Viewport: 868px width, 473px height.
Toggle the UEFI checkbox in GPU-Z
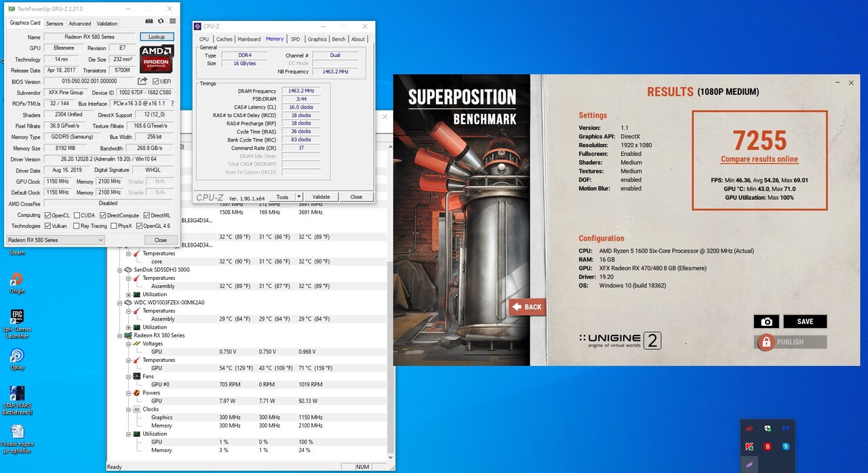point(156,81)
